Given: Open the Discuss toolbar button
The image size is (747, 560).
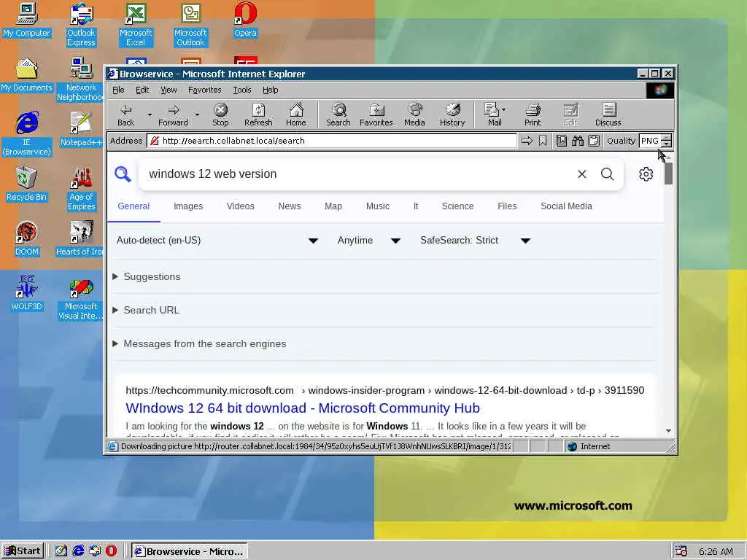Looking at the screenshot, I should [x=608, y=115].
